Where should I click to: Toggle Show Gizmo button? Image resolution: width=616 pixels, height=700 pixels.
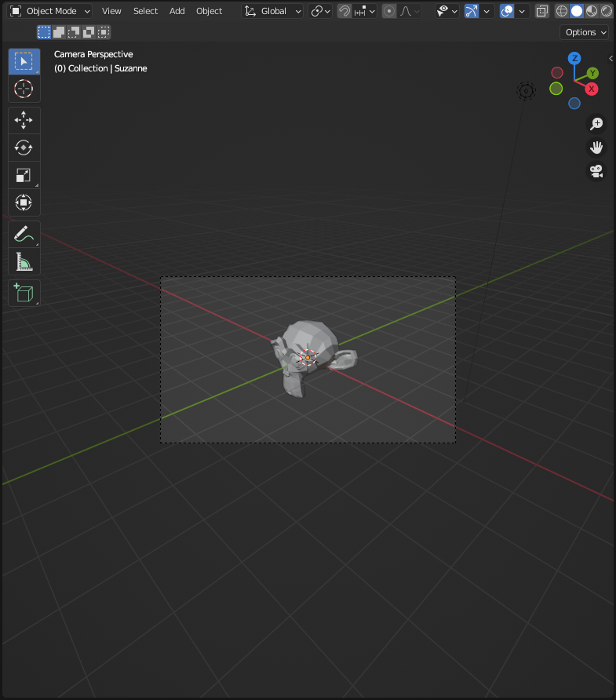pyautogui.click(x=472, y=11)
